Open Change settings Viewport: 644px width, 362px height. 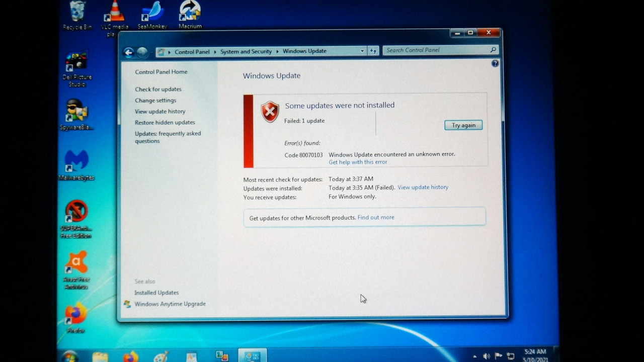pyautogui.click(x=155, y=100)
